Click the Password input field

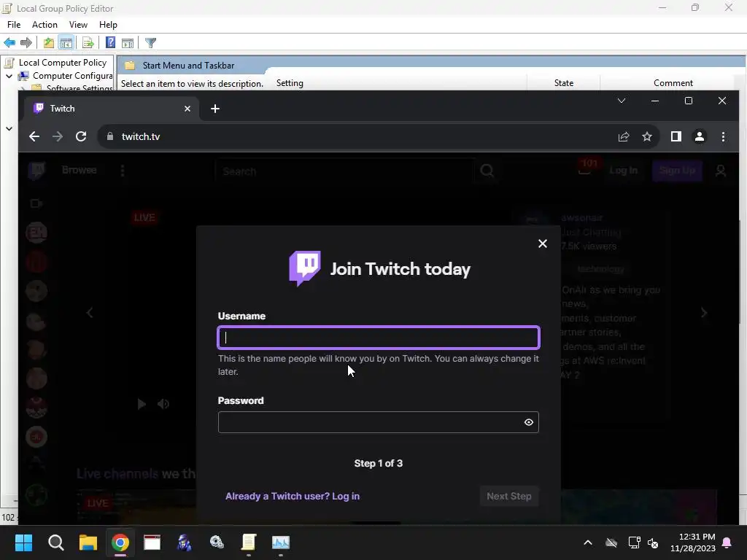[379, 422]
